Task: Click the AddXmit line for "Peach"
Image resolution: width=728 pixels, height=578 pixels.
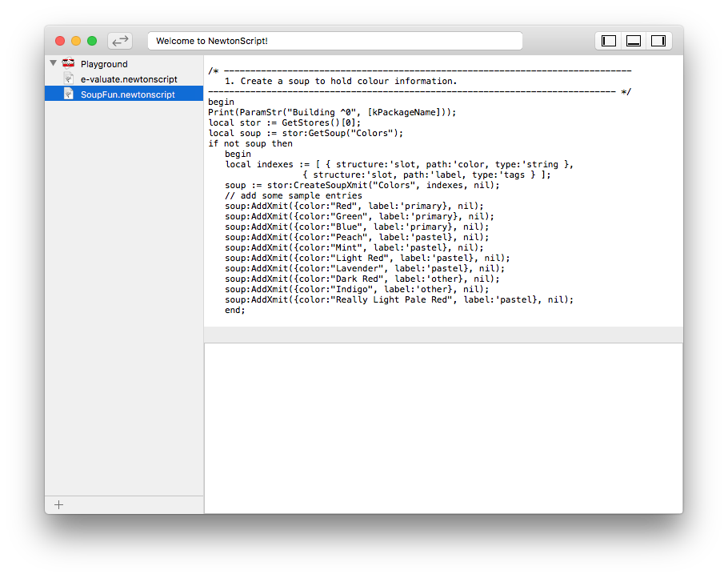Action: 357,237
